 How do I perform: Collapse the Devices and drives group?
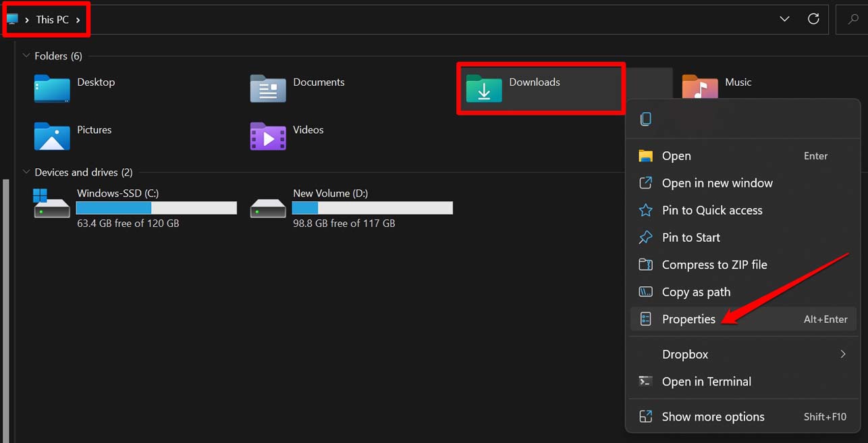pos(26,172)
